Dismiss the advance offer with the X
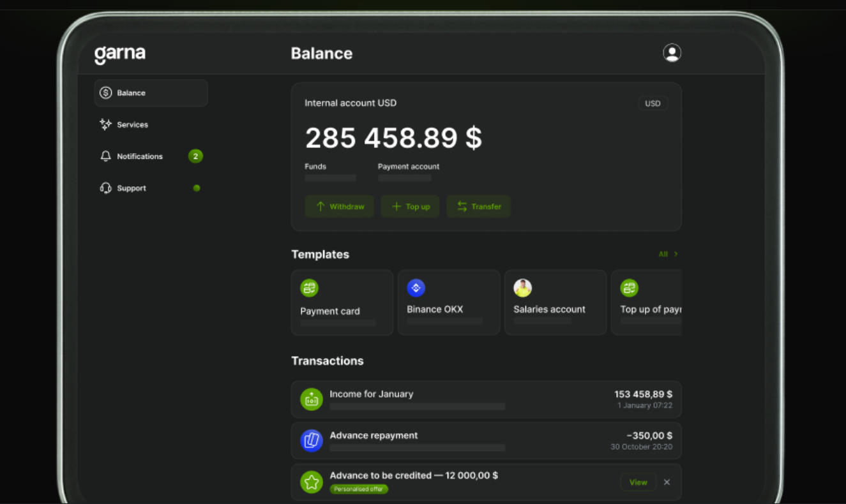Viewport: 846px width, 504px height. point(667,482)
